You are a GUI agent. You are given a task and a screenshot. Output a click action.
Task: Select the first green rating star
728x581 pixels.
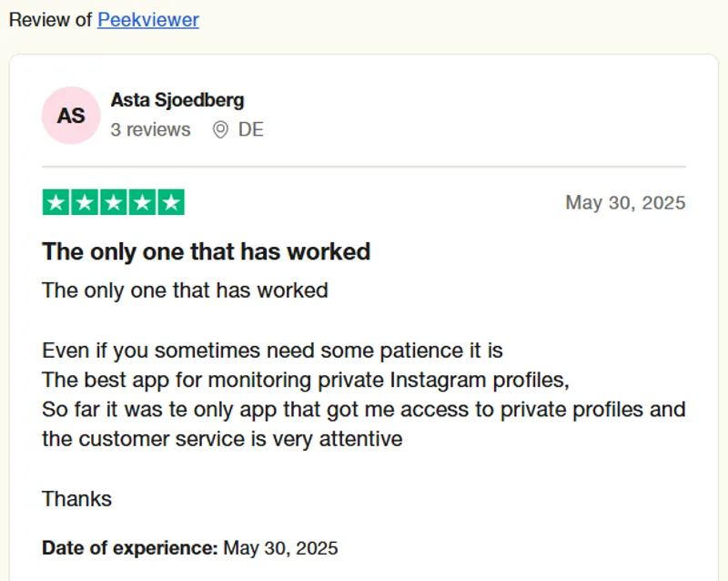pos(55,202)
